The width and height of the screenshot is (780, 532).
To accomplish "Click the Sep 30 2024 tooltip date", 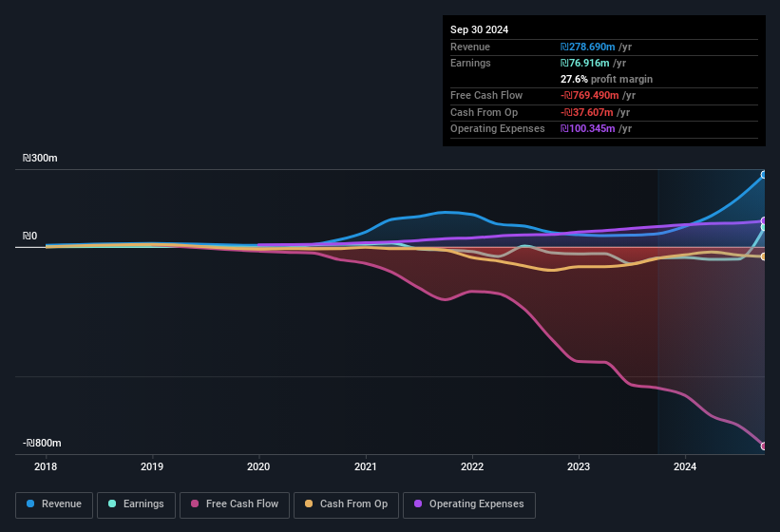I will [x=479, y=29].
